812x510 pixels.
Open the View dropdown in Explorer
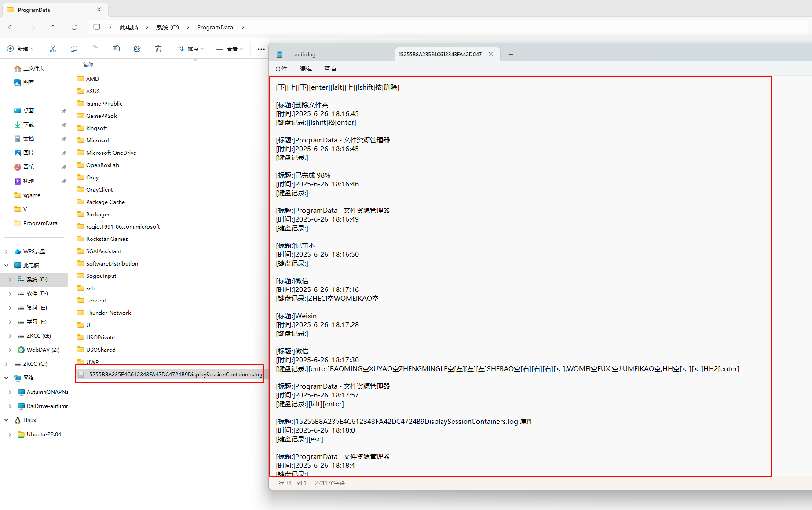(x=230, y=49)
